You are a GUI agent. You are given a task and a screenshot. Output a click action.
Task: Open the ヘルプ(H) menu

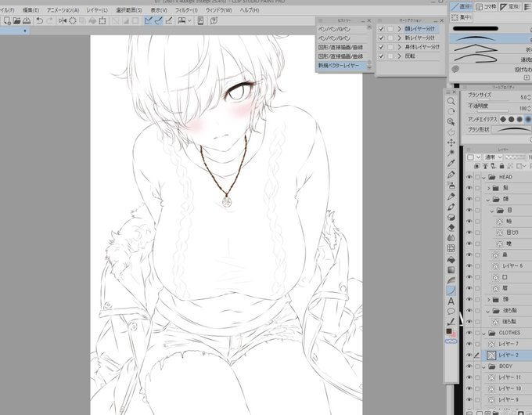pyautogui.click(x=250, y=10)
